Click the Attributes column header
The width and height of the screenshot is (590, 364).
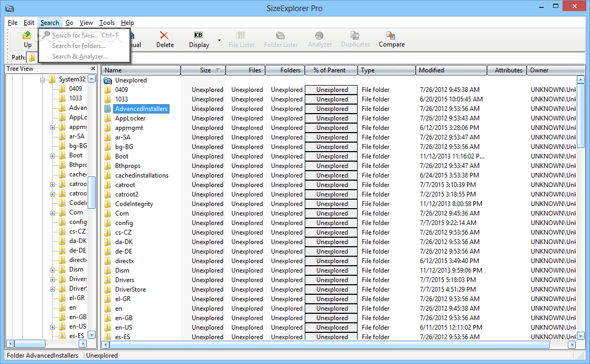[507, 70]
